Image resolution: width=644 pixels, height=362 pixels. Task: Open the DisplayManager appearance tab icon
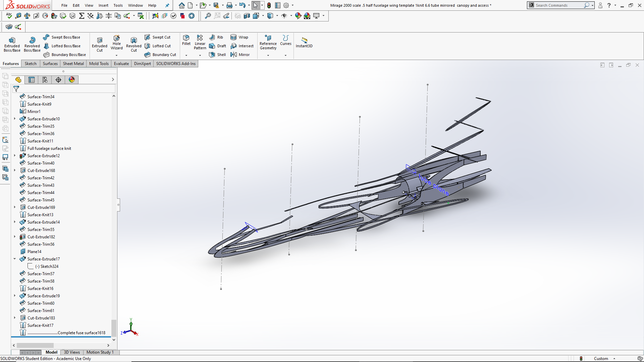pos(72,79)
